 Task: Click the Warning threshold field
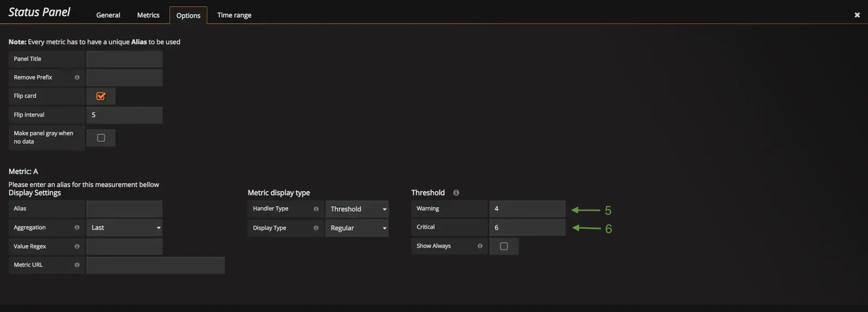tap(527, 209)
